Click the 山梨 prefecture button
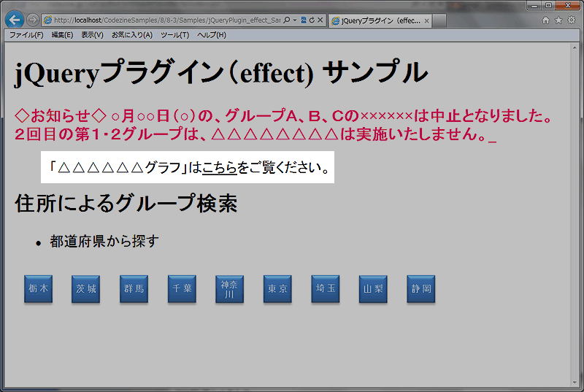 373,289
